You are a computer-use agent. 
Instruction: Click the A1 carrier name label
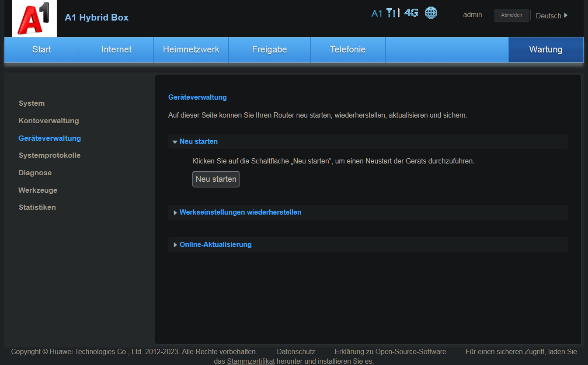tap(377, 14)
